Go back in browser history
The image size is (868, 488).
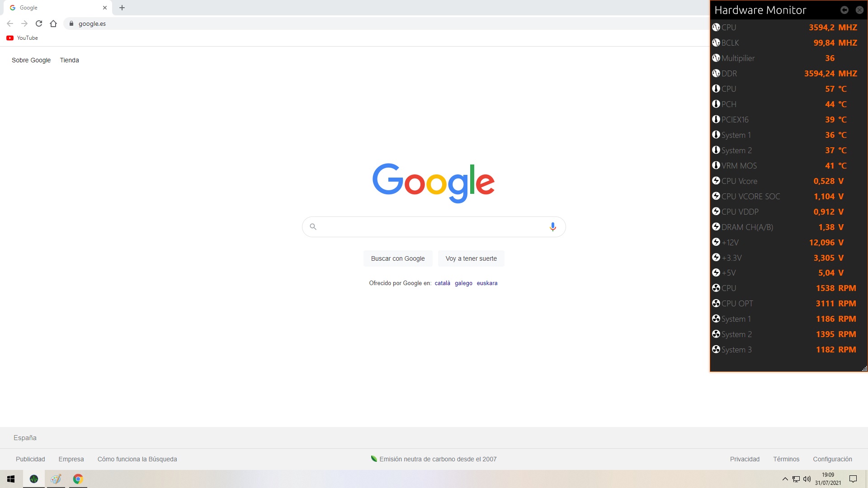tap(10, 23)
